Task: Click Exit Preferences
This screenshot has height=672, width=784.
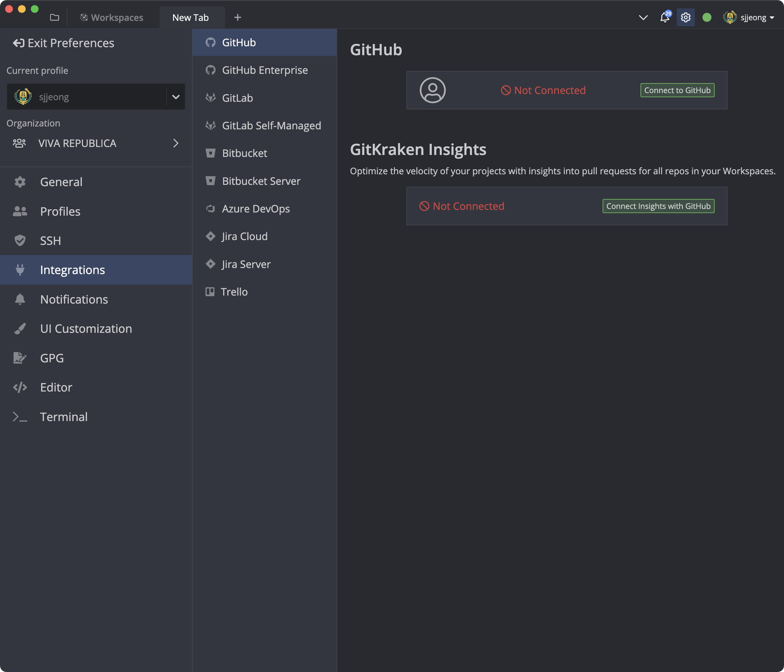Action: point(64,43)
